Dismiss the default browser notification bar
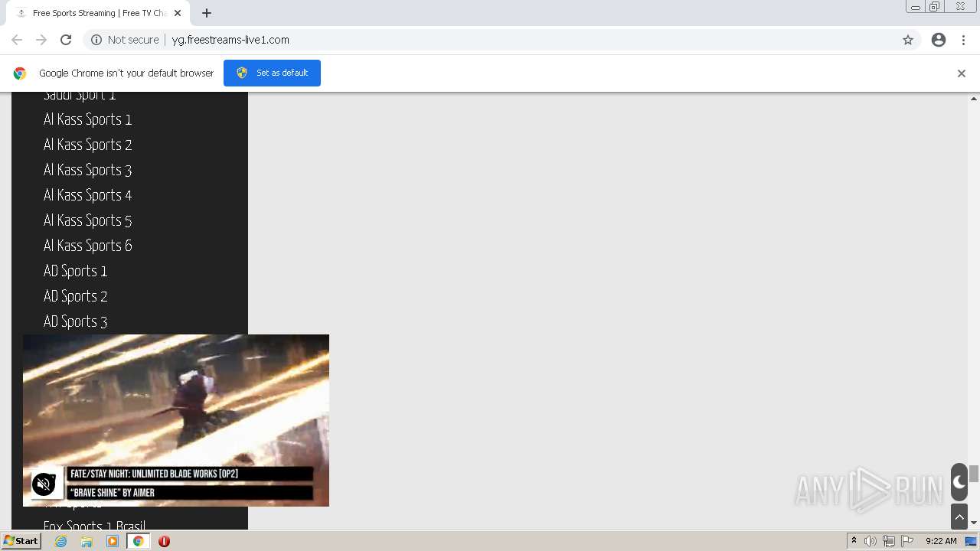Image resolution: width=980 pixels, height=551 pixels. click(962, 73)
